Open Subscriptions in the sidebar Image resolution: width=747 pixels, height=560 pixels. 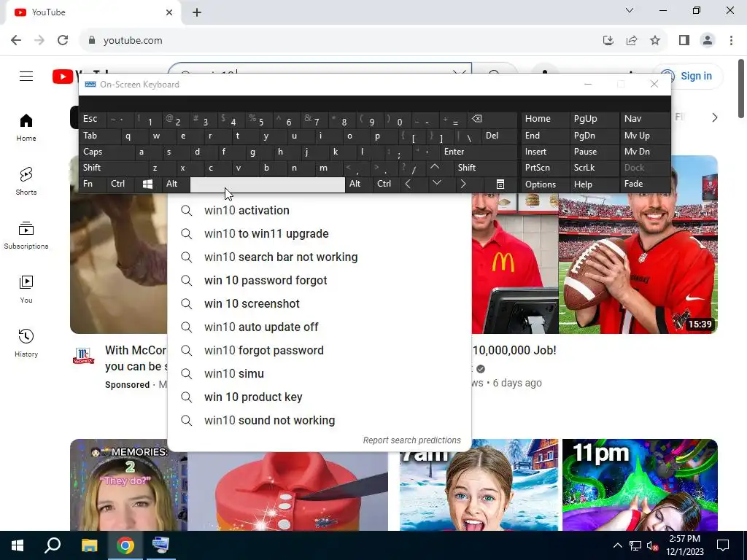click(26, 236)
